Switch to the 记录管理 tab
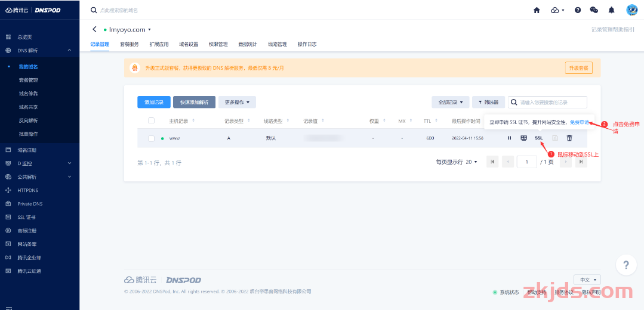 click(x=100, y=44)
